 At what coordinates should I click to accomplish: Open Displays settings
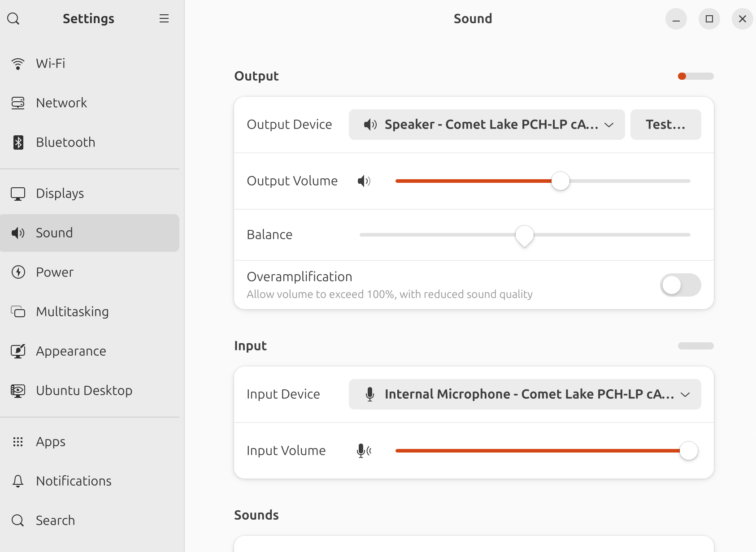90,194
